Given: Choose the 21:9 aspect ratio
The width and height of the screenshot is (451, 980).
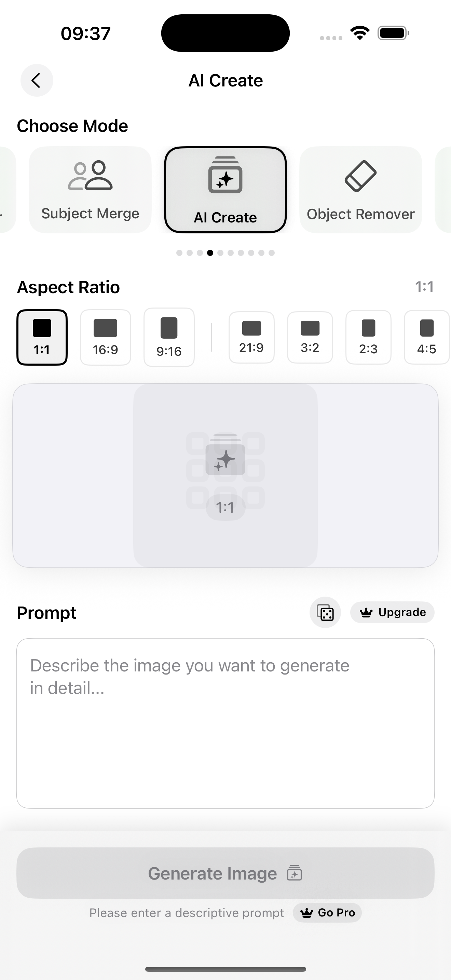Looking at the screenshot, I should coord(251,337).
